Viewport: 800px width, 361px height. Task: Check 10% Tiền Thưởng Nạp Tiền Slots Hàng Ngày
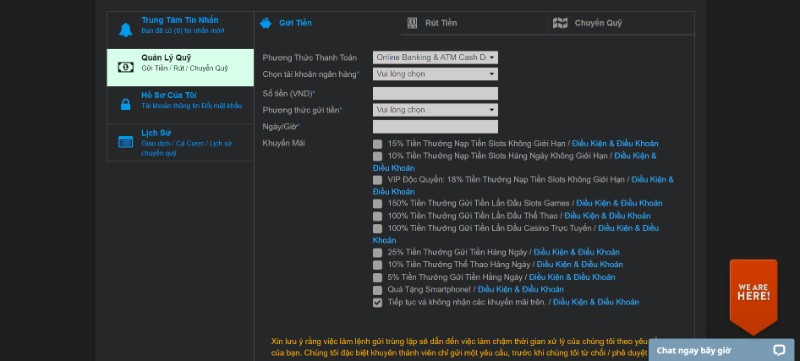[x=377, y=156]
